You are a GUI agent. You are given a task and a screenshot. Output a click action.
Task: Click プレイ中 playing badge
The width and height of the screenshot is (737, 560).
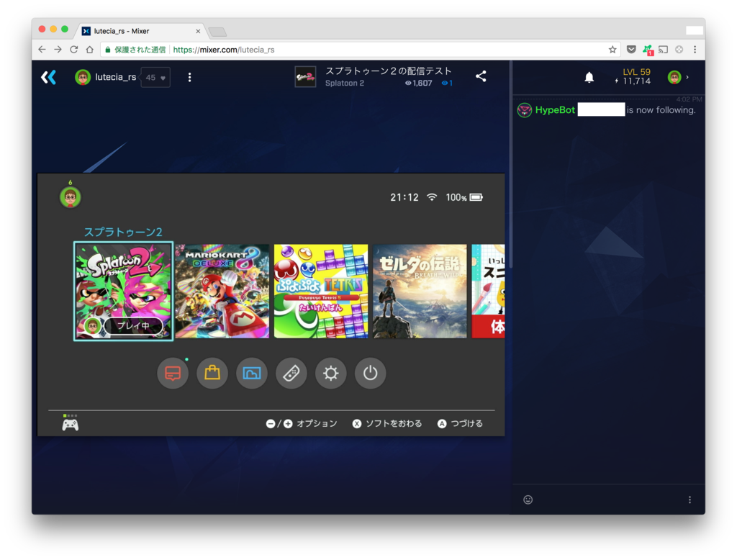click(x=133, y=325)
